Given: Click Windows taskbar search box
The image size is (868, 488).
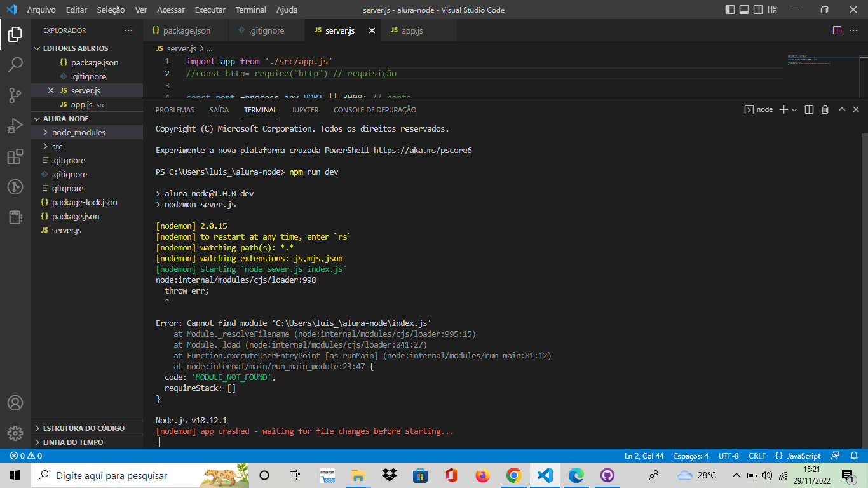Looking at the screenshot, I should coord(140,475).
